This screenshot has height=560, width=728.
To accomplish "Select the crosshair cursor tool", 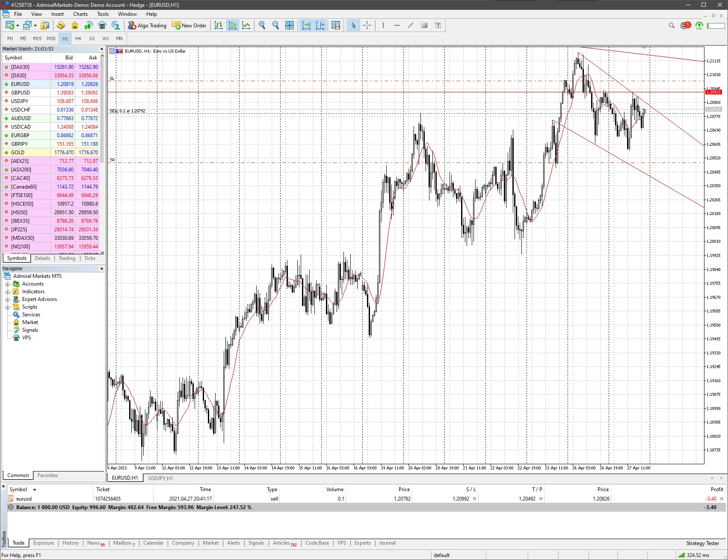I will pos(367,26).
